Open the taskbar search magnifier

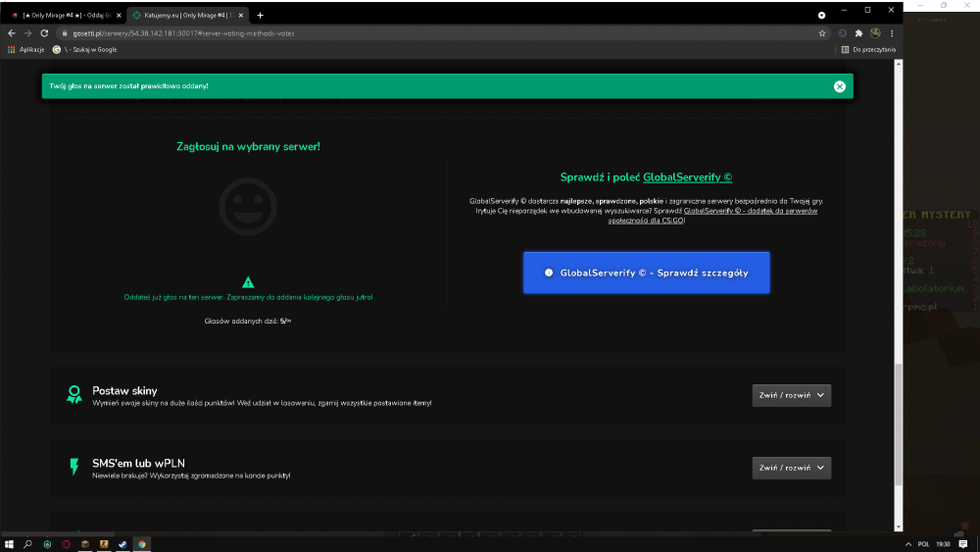coord(27,544)
